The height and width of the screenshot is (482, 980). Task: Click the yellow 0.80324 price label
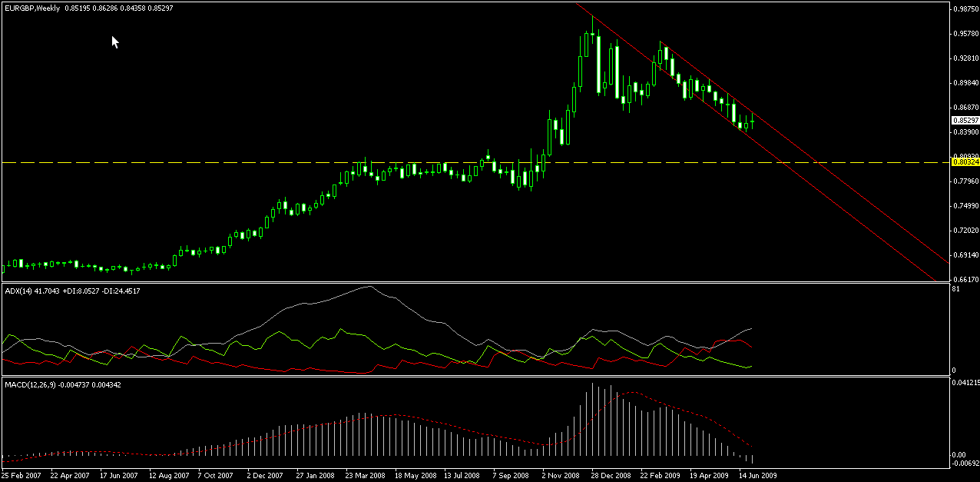(x=965, y=162)
